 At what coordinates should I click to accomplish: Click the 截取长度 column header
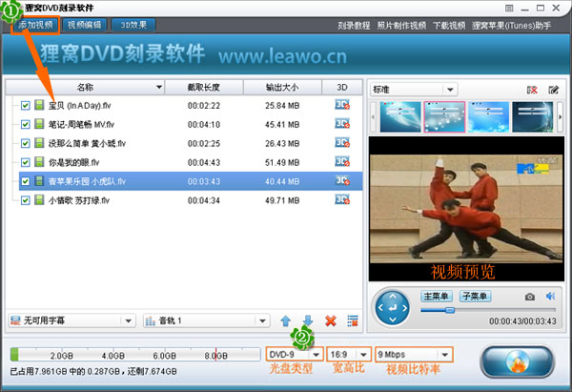tap(204, 87)
